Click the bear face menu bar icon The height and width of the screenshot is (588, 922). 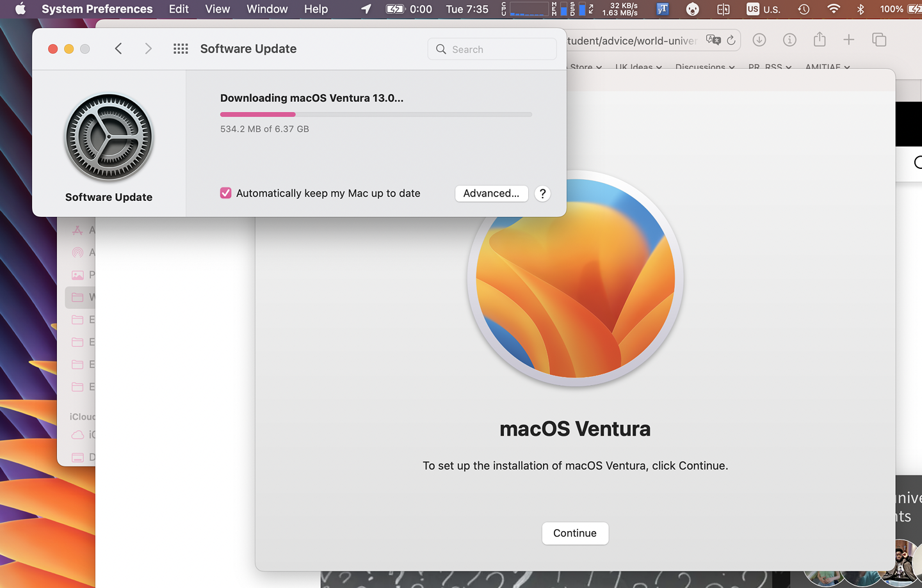tap(692, 9)
